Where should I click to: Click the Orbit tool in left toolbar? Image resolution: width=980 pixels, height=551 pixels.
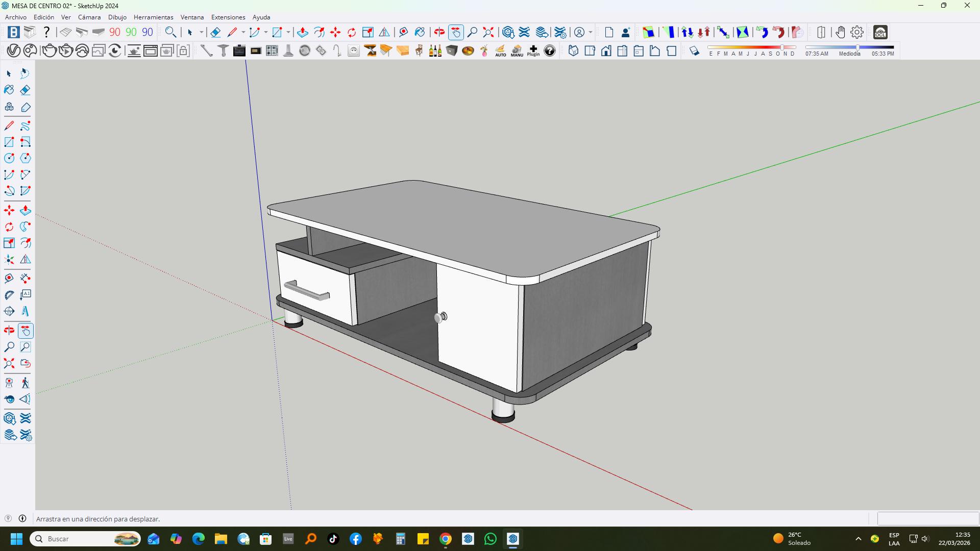click(x=9, y=331)
